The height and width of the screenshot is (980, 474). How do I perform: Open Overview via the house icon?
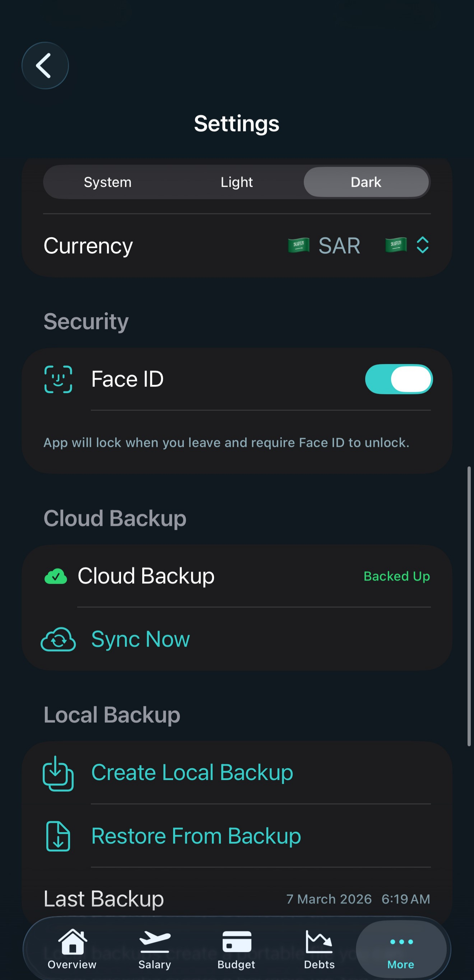tap(72, 943)
